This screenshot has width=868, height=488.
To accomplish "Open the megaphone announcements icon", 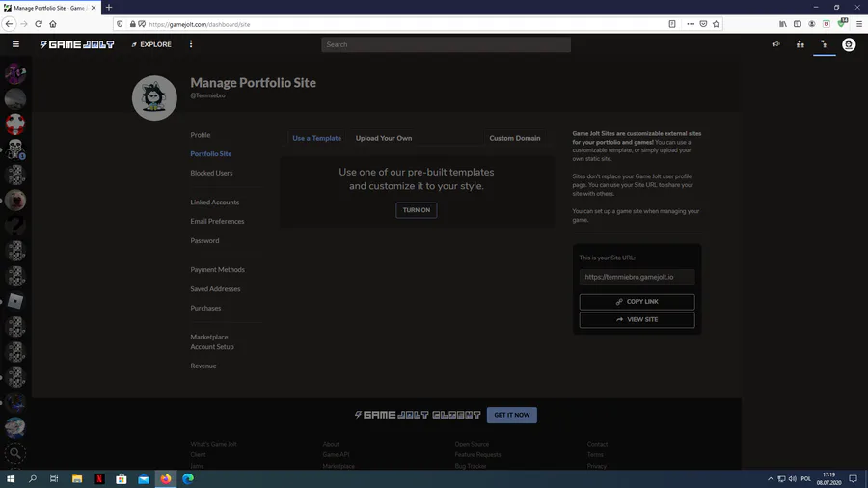I will 776,44.
